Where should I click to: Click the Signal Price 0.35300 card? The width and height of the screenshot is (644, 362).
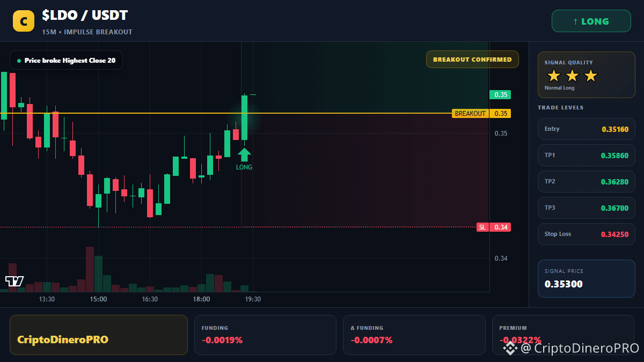point(587,278)
